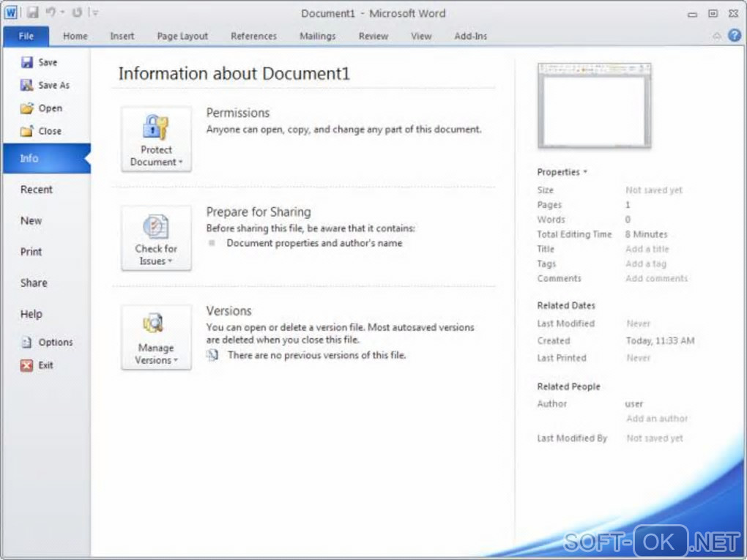Click the Save As icon in backstage menu

[x=26, y=85]
